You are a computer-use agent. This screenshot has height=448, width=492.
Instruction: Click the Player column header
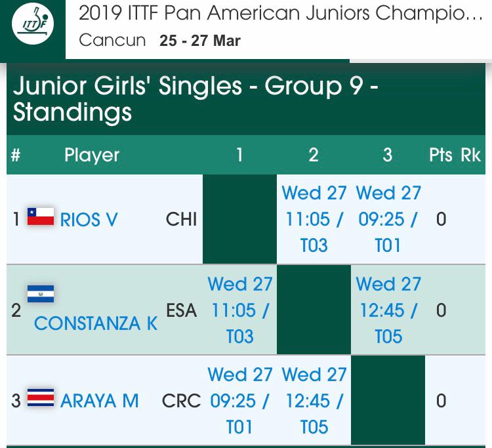click(x=92, y=155)
